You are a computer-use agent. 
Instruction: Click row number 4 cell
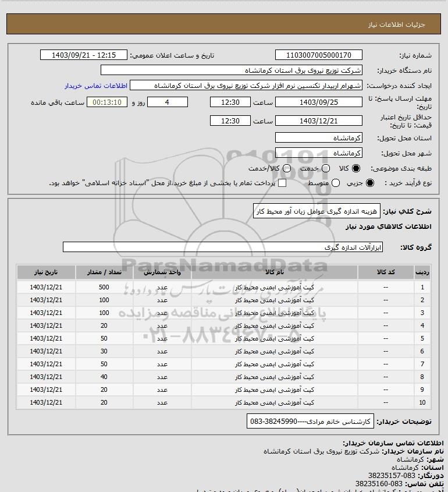pos(422,325)
